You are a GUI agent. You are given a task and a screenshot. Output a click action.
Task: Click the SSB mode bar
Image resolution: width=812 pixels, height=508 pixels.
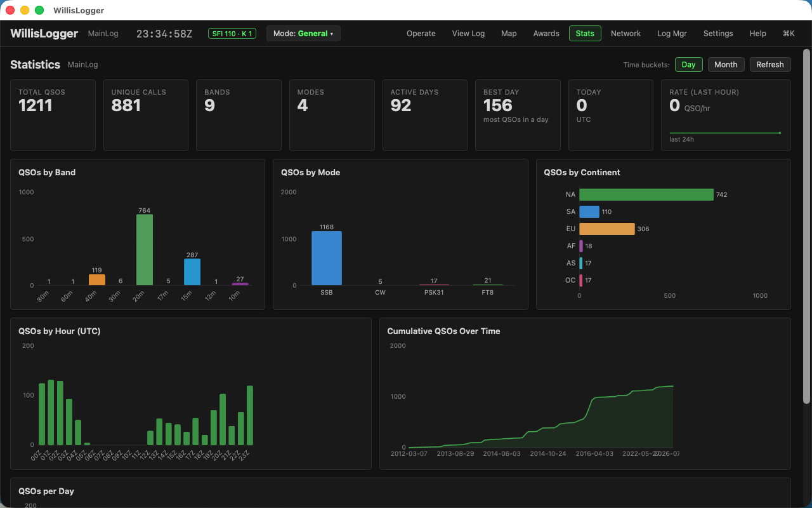click(x=327, y=258)
